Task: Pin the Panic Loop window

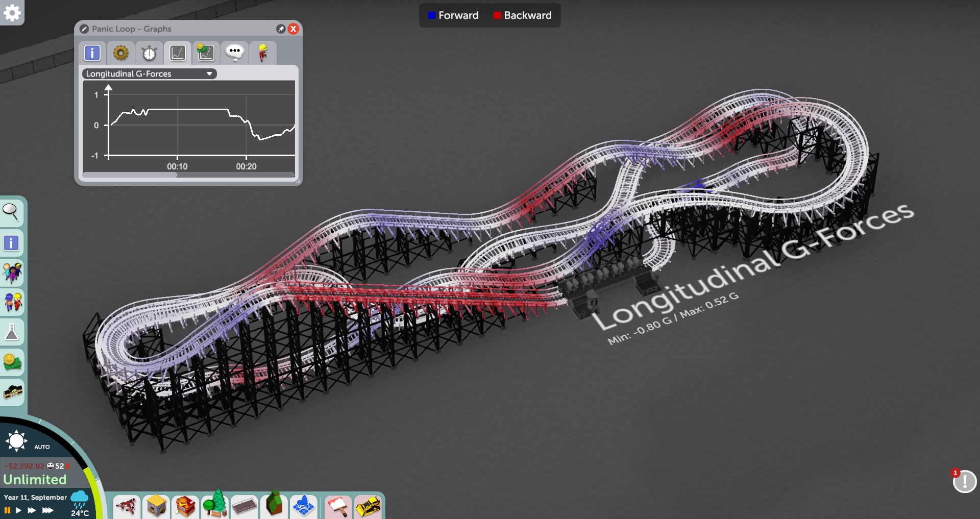Action: pyautogui.click(x=281, y=29)
